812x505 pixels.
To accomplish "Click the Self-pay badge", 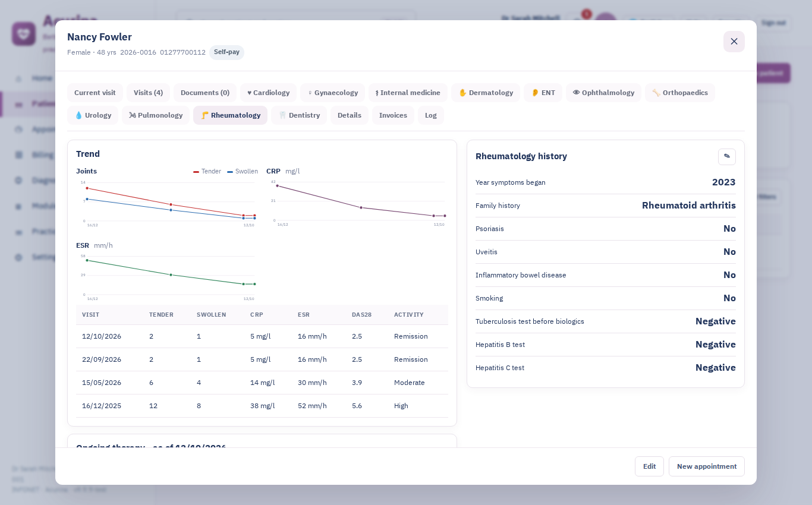I will (x=226, y=52).
